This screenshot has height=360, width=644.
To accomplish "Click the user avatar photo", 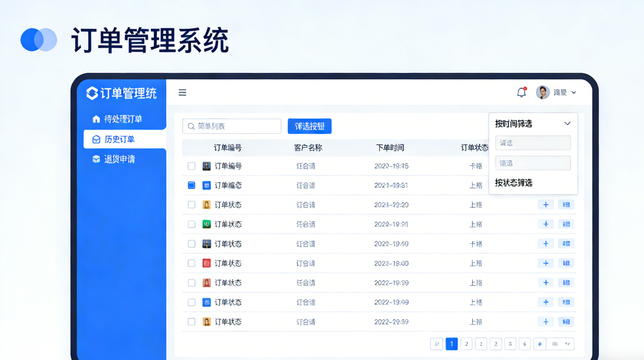I will click(542, 92).
